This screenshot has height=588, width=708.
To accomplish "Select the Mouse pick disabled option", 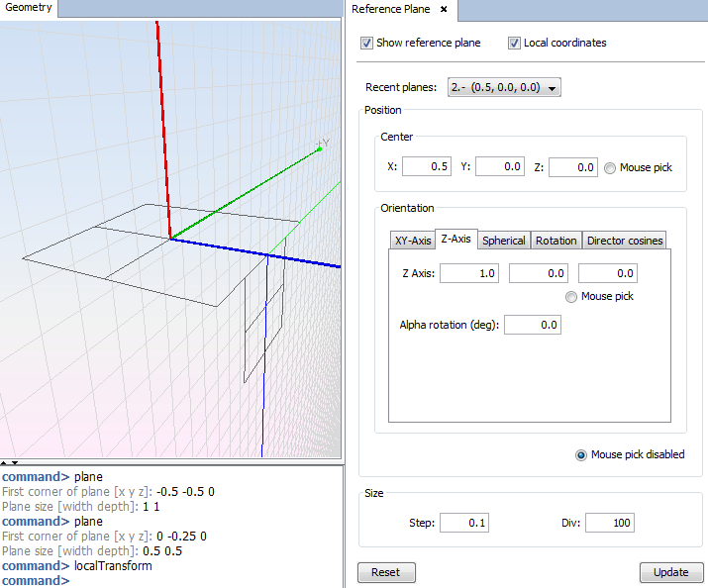I will [x=581, y=455].
